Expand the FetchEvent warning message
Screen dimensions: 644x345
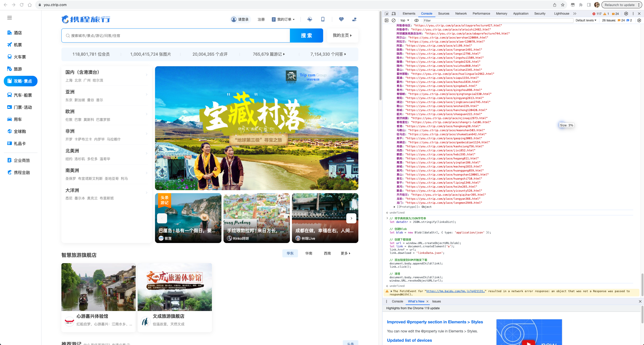tap(391, 291)
